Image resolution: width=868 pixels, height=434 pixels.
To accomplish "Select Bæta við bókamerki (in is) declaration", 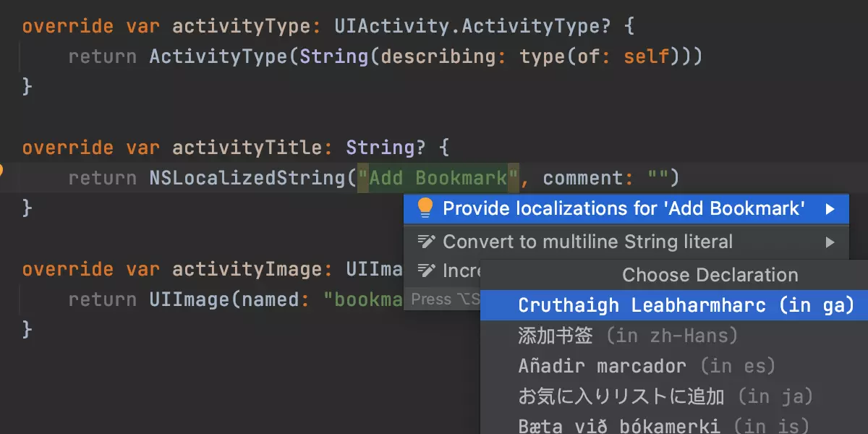I will tap(663, 425).
